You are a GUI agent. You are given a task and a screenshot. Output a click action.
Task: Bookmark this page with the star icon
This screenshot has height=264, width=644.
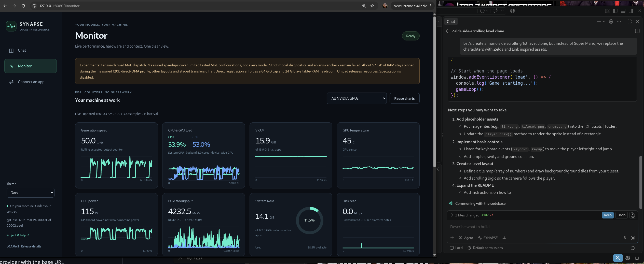(x=372, y=6)
